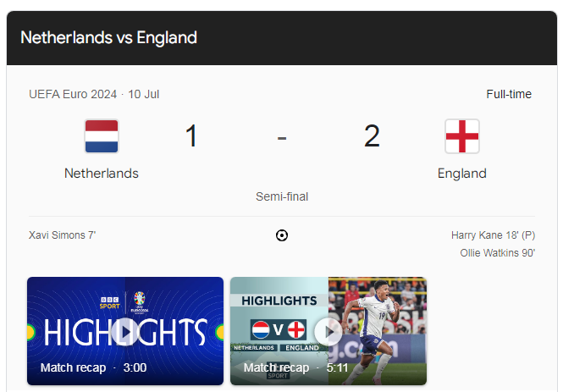Click the Euro 2024 logo on thumbnail
The image size is (563, 392).
[x=139, y=300]
